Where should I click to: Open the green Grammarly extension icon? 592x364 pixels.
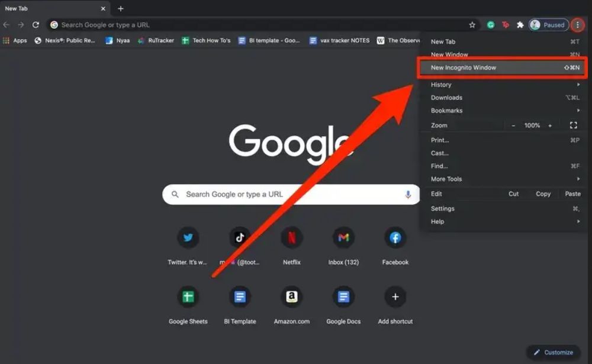(x=490, y=25)
